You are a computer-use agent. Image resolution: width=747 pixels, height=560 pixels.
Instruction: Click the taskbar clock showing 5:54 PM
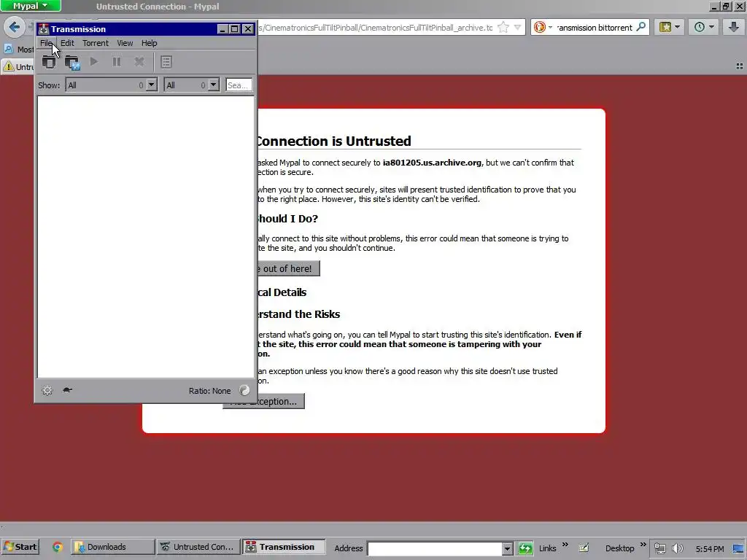(x=709, y=549)
